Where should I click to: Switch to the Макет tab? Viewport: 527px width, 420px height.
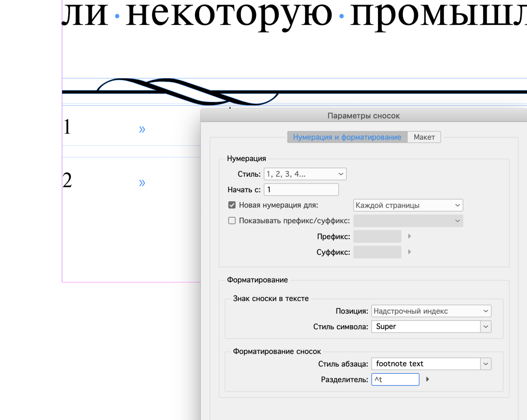(424, 137)
